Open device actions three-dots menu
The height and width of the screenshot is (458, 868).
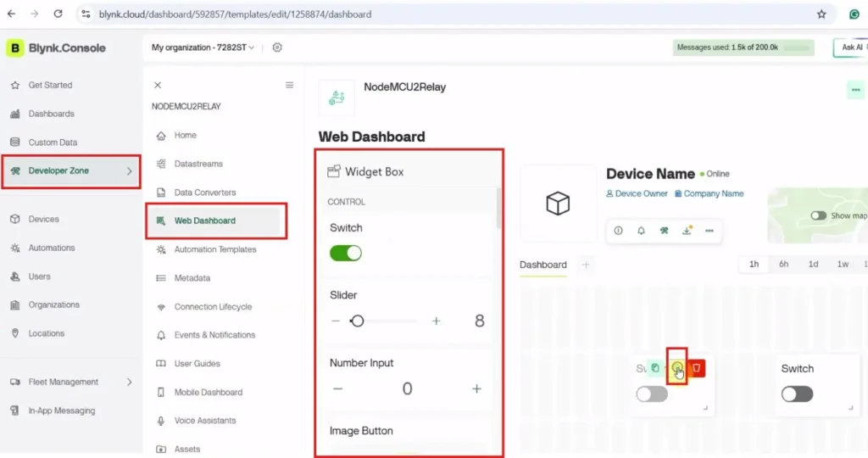tap(709, 231)
